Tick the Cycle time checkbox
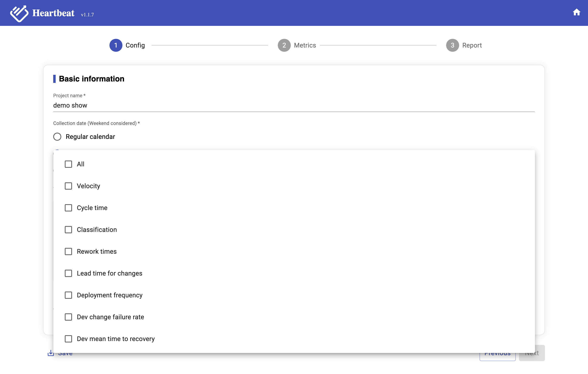Image resolution: width=588 pixels, height=374 pixels. (x=68, y=208)
